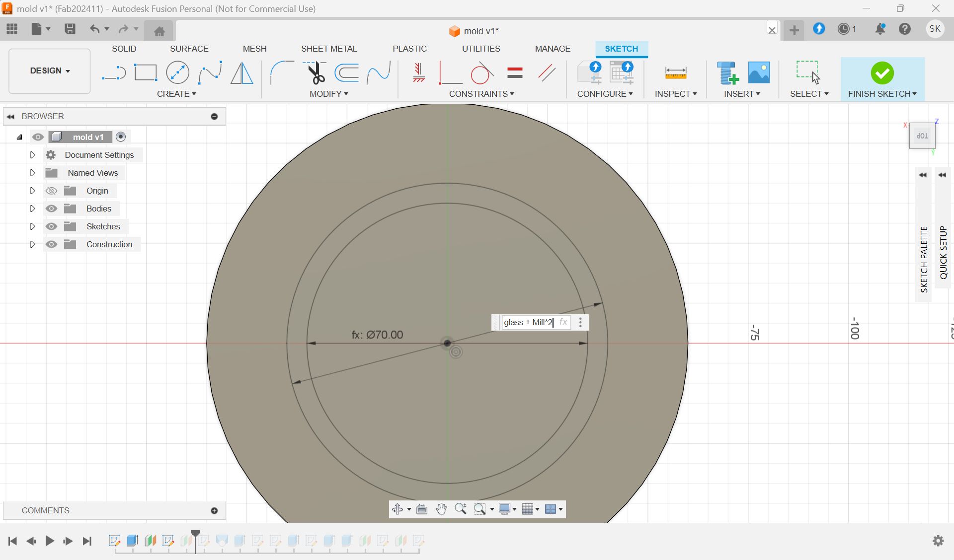Viewport: 954px width, 560px height.
Task: Select the Fit Point Spline tool
Action: click(x=210, y=73)
